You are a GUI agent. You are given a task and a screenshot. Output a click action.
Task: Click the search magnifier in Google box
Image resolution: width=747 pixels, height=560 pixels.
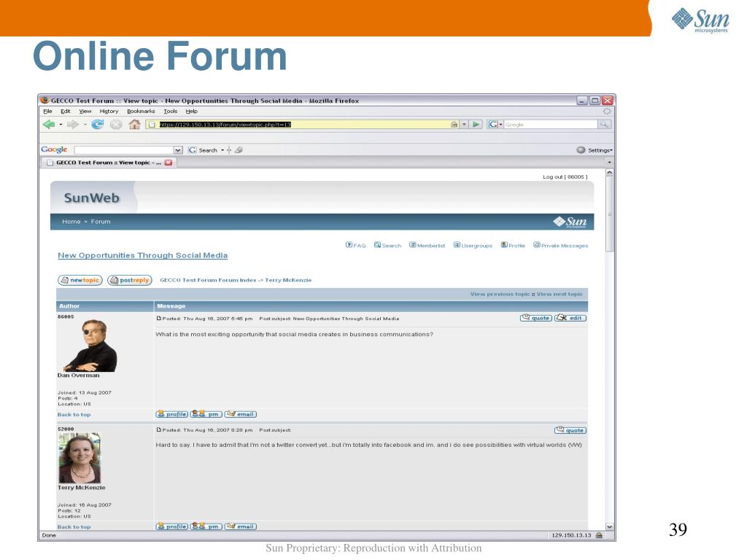click(x=604, y=124)
